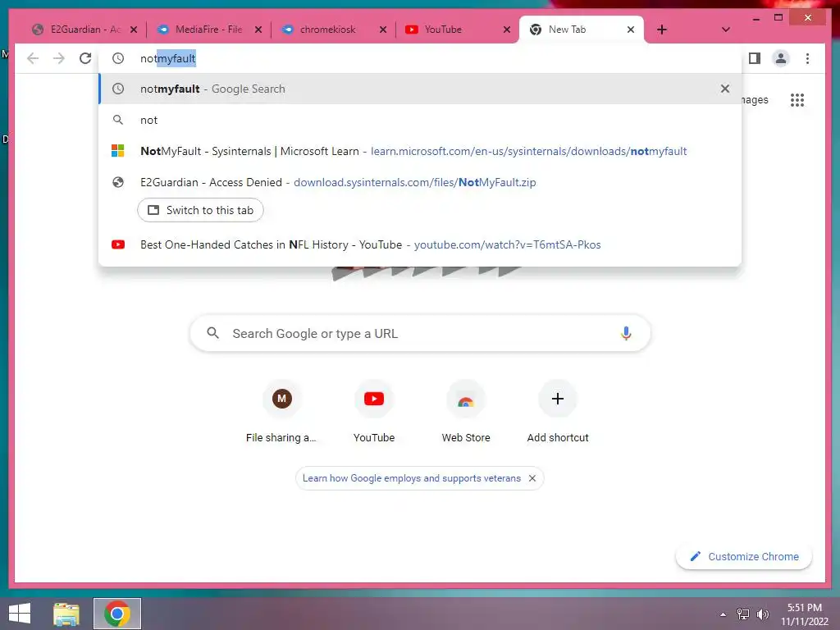Close the chromekiosk tab
Image resolution: width=840 pixels, height=630 pixels.
(382, 30)
